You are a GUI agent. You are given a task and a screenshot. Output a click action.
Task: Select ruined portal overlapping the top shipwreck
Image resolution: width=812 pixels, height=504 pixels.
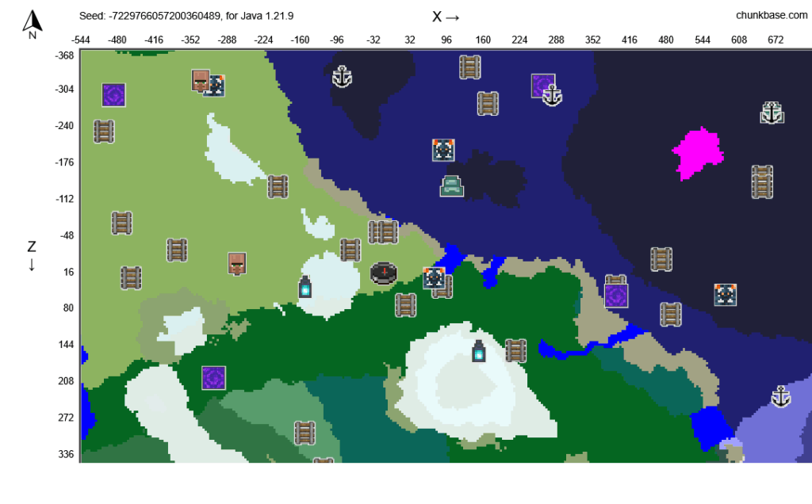542,85
